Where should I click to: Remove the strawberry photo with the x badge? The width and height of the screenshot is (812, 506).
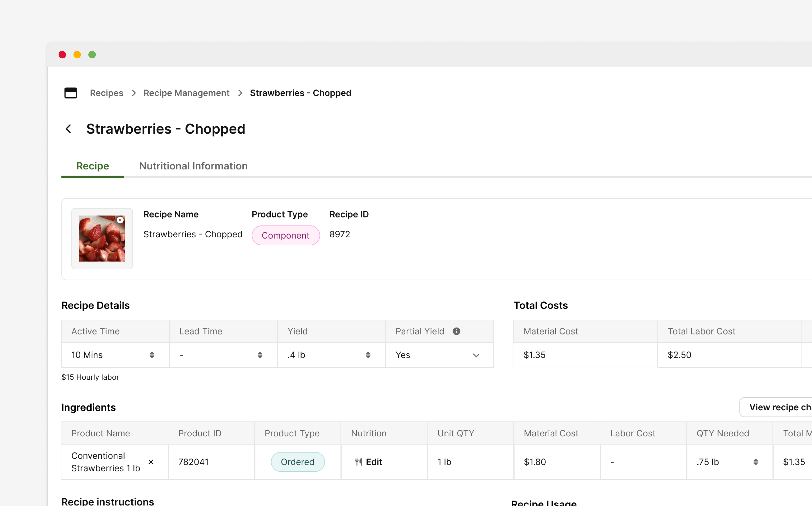pyautogui.click(x=120, y=220)
